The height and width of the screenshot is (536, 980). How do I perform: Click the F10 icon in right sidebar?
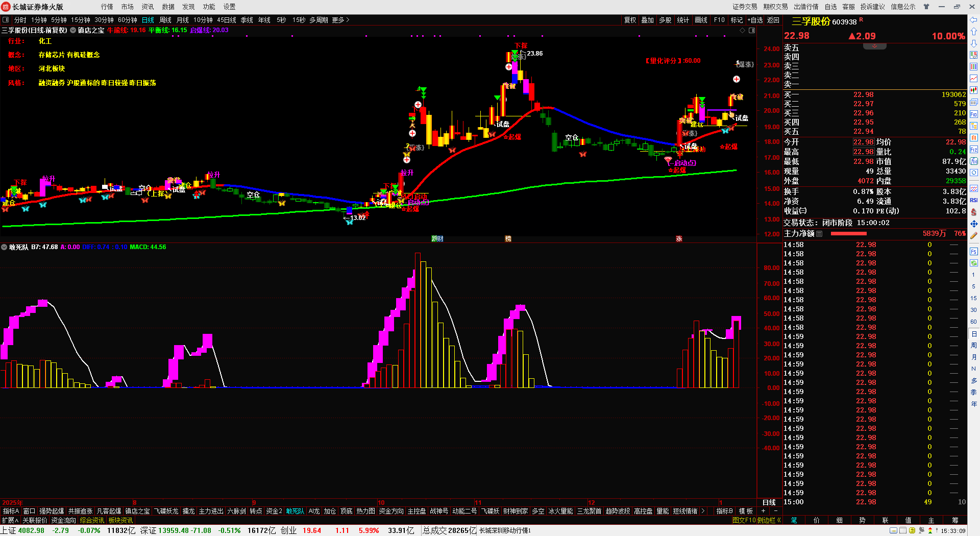[974, 114]
